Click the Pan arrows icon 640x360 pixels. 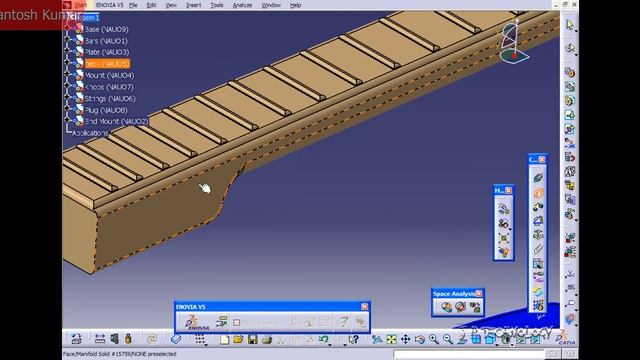(405, 339)
